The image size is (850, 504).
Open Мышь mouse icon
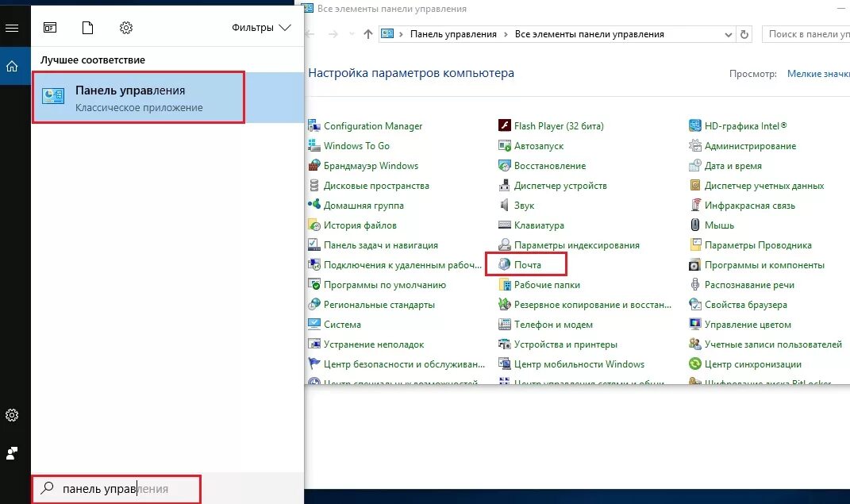point(695,225)
